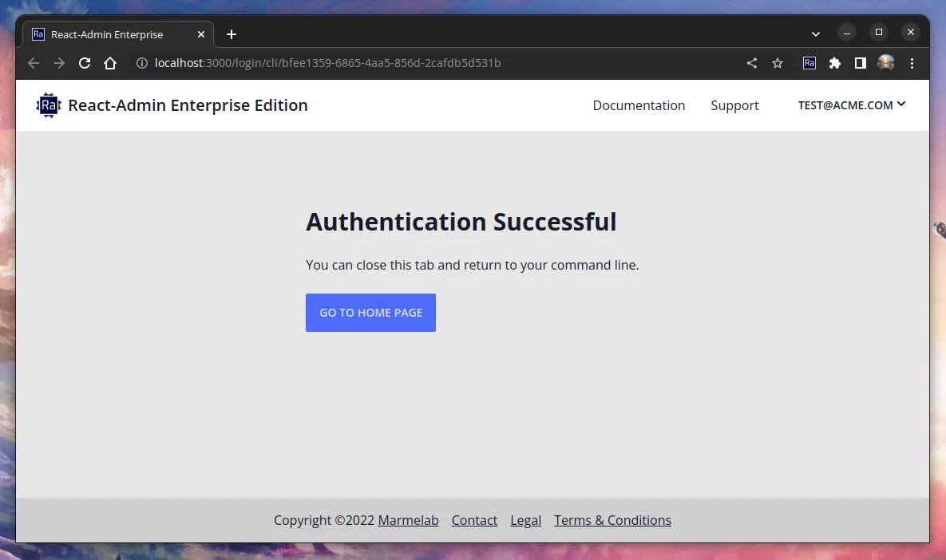Click the GO TO HOME PAGE button
946x560 pixels.
pos(370,313)
